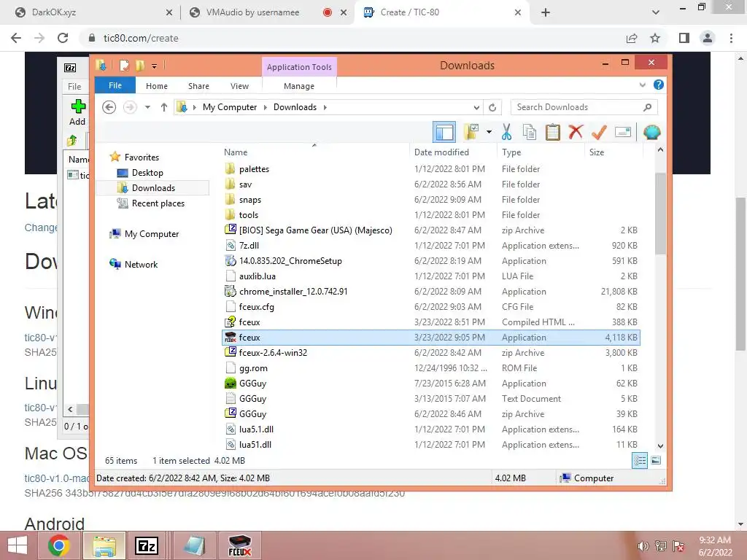Refresh the Downloads folder view
This screenshot has width=747, height=560.
coord(492,107)
